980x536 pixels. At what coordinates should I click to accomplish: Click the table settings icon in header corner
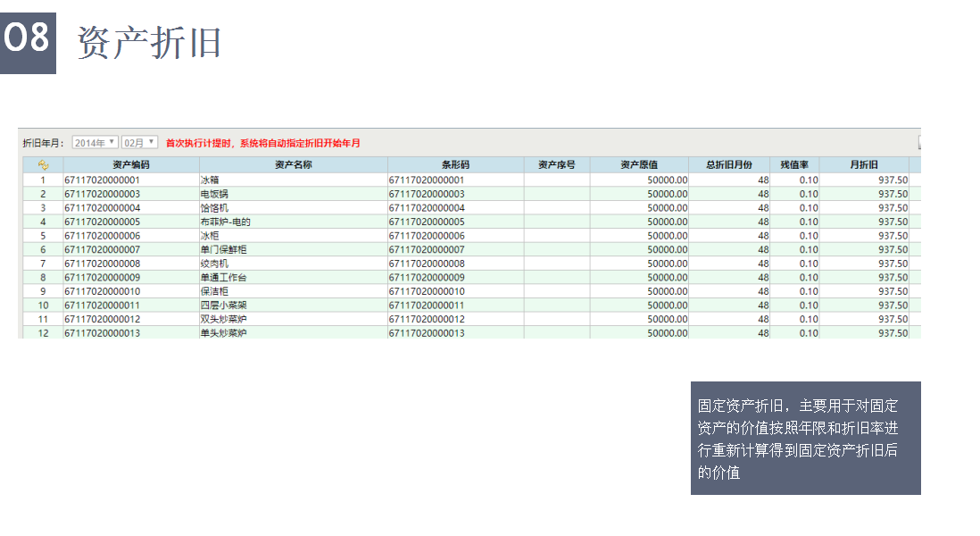point(43,165)
